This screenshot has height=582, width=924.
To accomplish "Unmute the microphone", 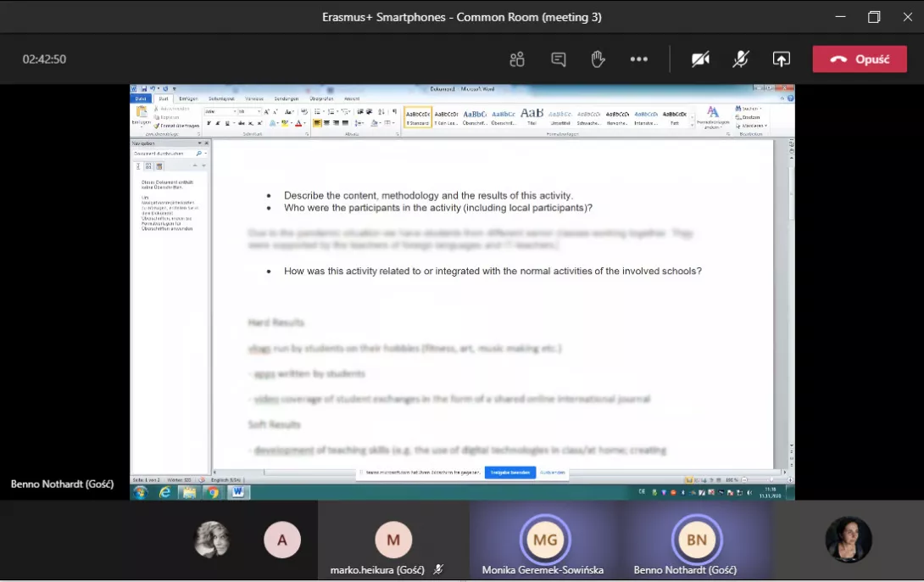I will (x=741, y=59).
